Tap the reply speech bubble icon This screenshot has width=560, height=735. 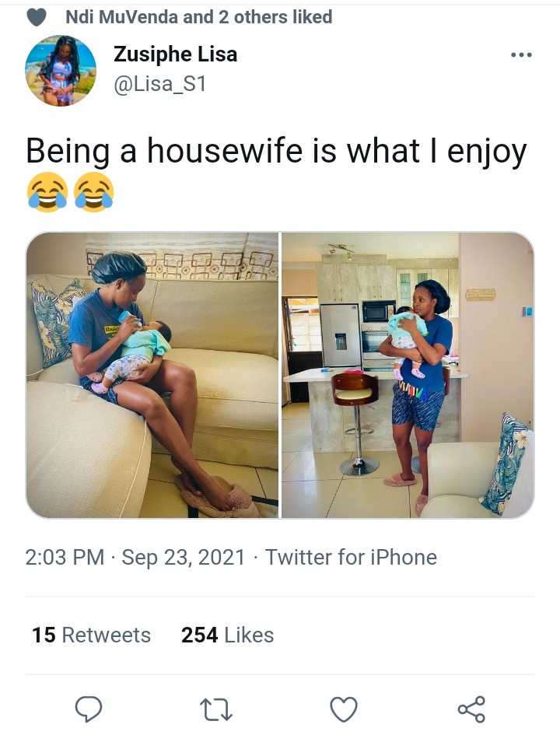click(89, 709)
